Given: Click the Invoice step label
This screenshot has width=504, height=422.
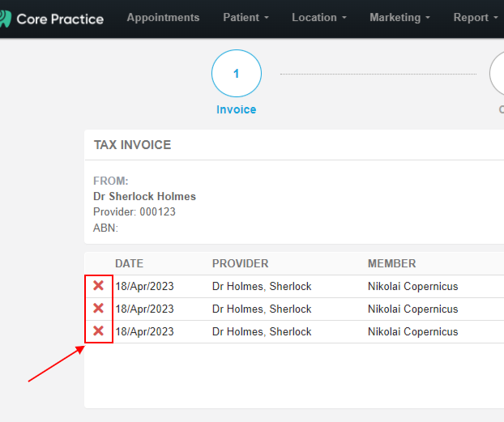Looking at the screenshot, I should coord(237,109).
